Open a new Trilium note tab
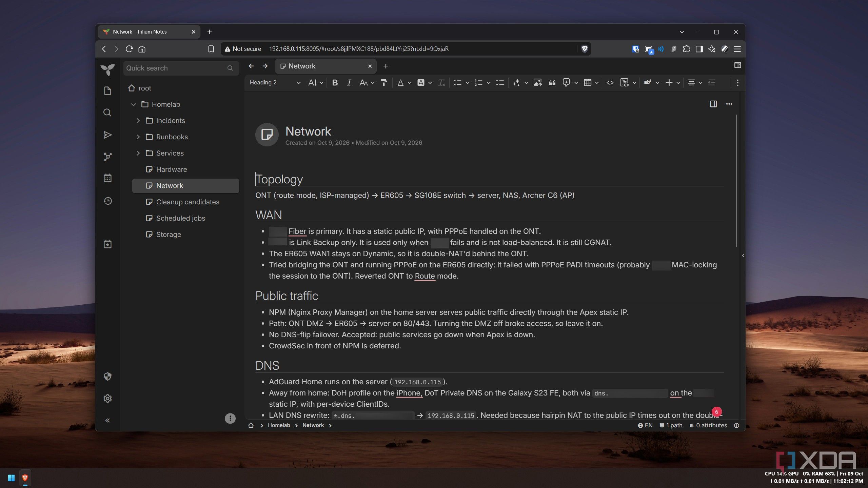This screenshot has width=868, height=488. pyautogui.click(x=386, y=66)
